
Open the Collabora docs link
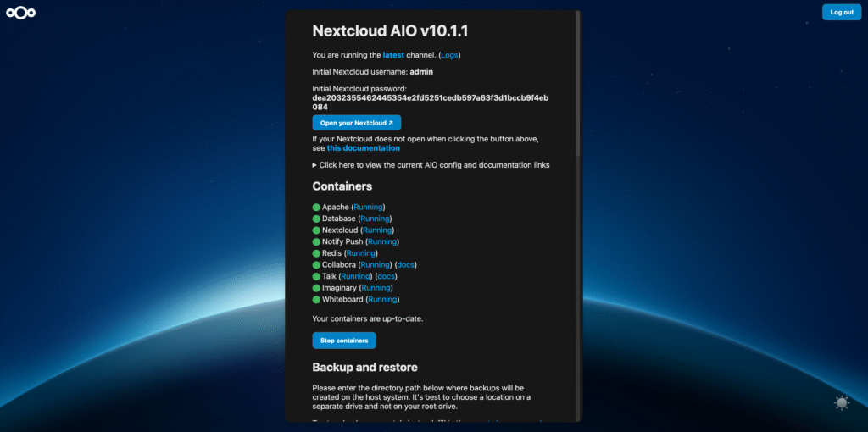[x=406, y=265]
